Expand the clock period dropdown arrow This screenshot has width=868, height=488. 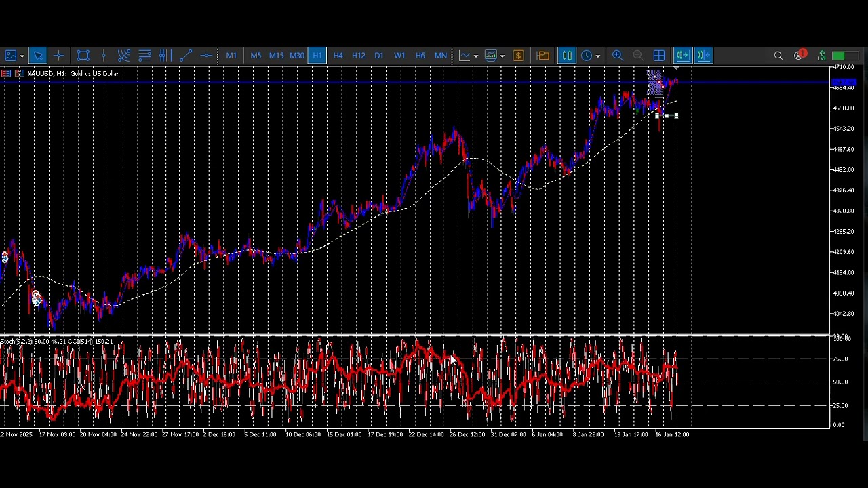coord(598,56)
